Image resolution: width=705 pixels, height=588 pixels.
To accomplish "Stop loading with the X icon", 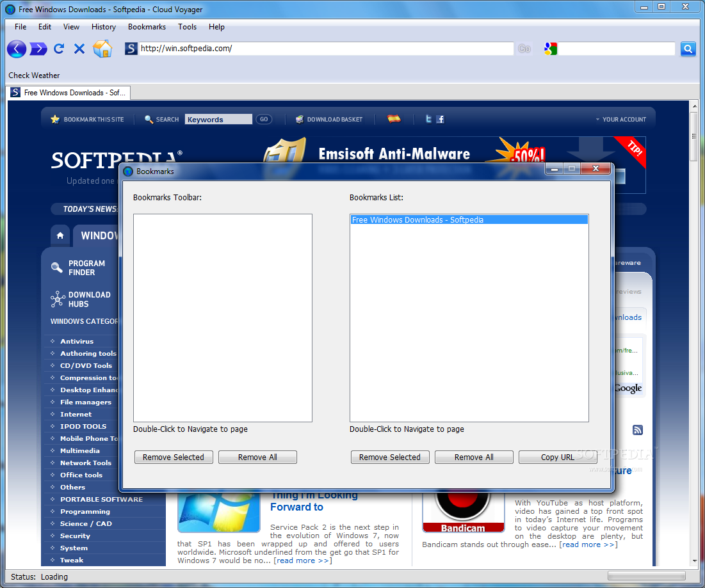I will [79, 49].
